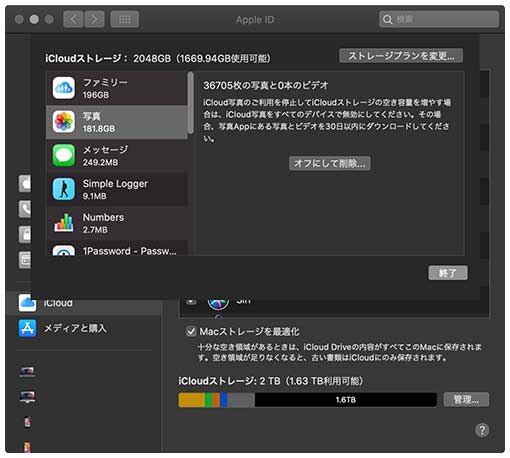Click オフにして削除 button
The width and height of the screenshot is (510, 458).
point(330,163)
